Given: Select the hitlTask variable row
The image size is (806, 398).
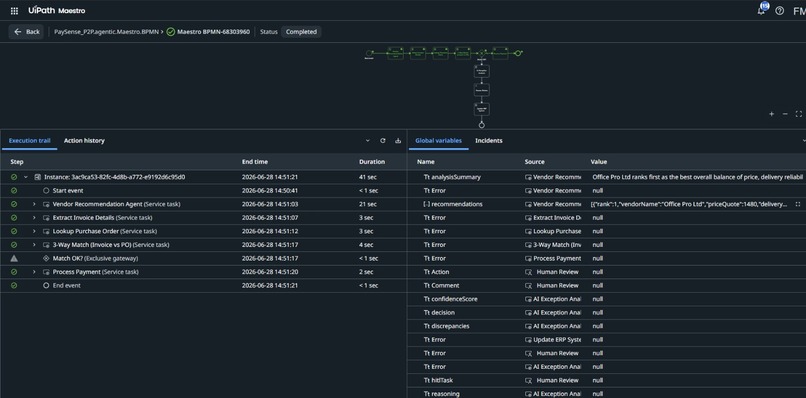Looking at the screenshot, I should (607, 381).
